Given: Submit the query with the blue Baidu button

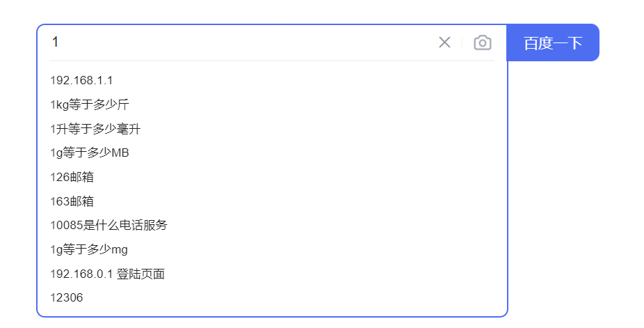Looking at the screenshot, I should click(552, 42).
